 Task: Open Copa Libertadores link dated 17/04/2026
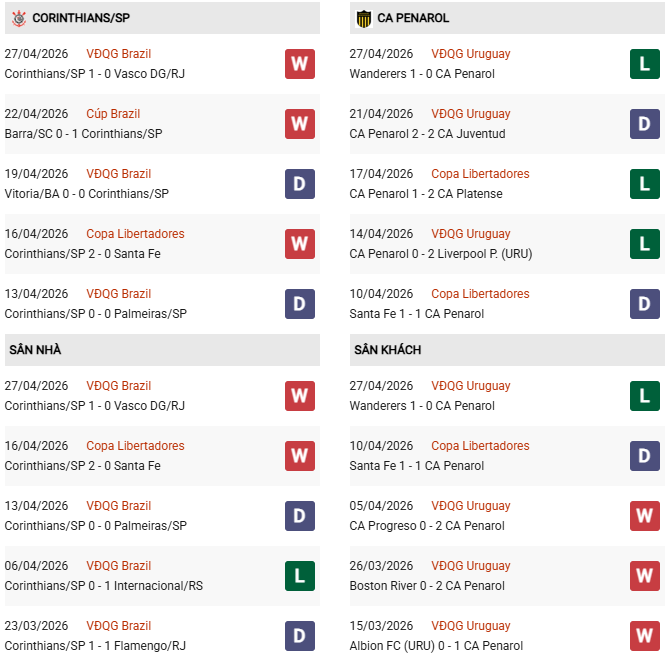click(480, 174)
